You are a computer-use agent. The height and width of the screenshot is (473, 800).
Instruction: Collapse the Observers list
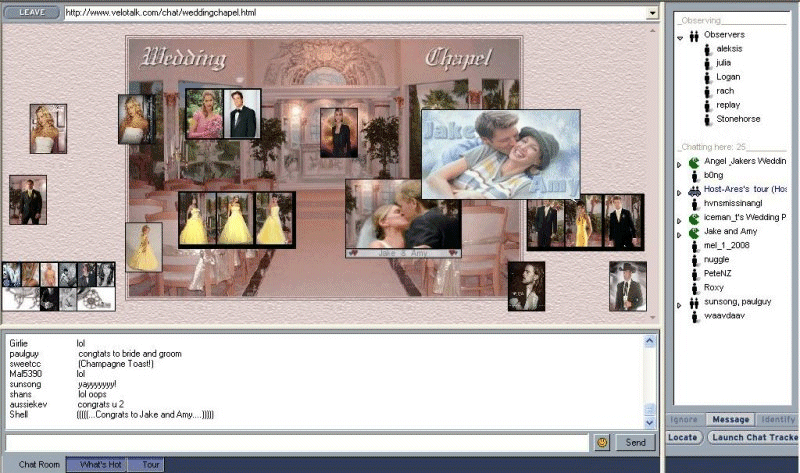680,36
